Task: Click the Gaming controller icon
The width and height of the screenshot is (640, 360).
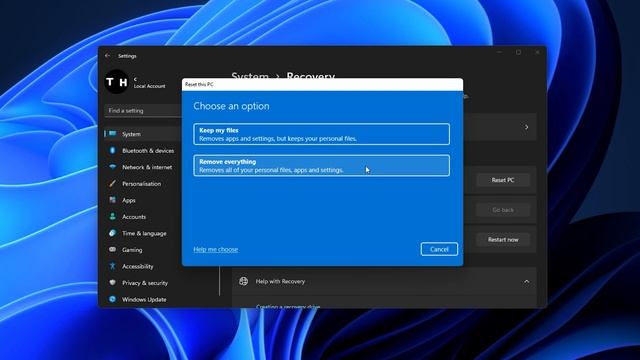Action: coord(113,249)
